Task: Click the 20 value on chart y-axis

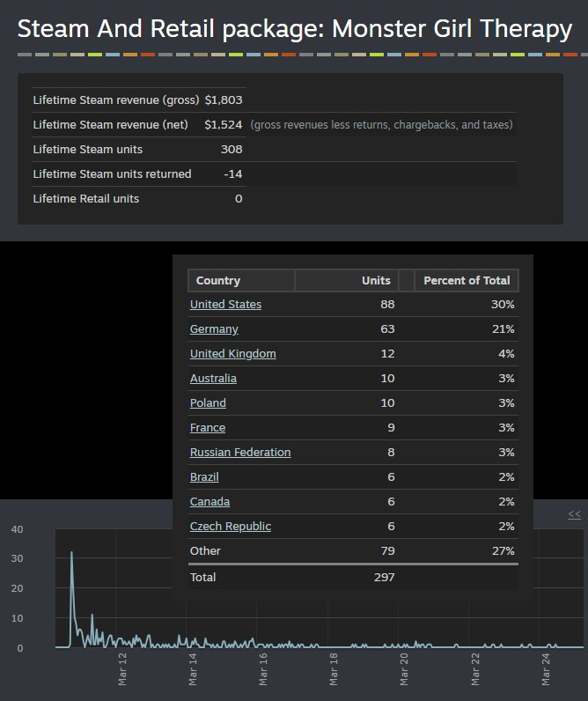Action: (x=17, y=588)
